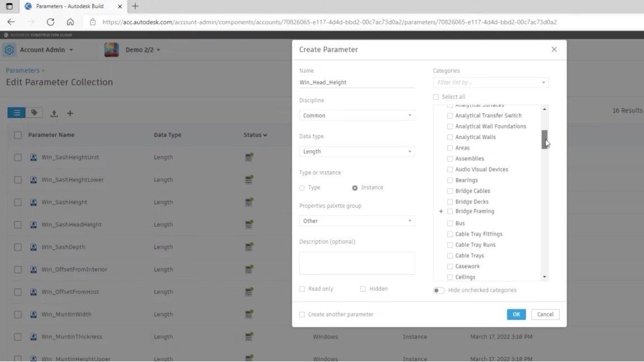Screen dimensions: 644x362
Task: Select the Type radio button
Action: (302, 188)
